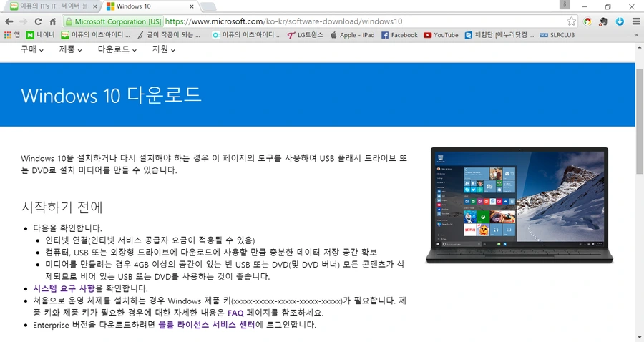Screen dimensions: 644x342
Task: Click the 시작하기 전에 heading
Action: [x=62, y=207]
